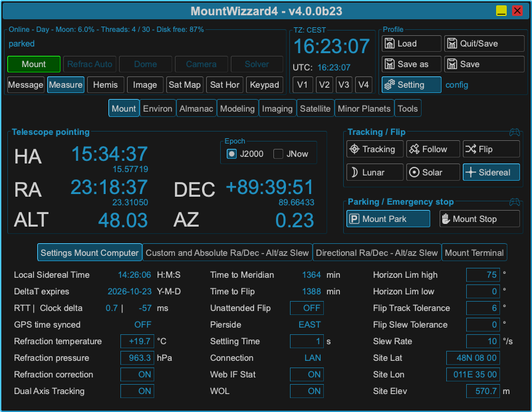Viewport: 532px width, 412px height.
Task: Click gamepad icon in Parking / Emergency stop header
Action: tap(515, 202)
